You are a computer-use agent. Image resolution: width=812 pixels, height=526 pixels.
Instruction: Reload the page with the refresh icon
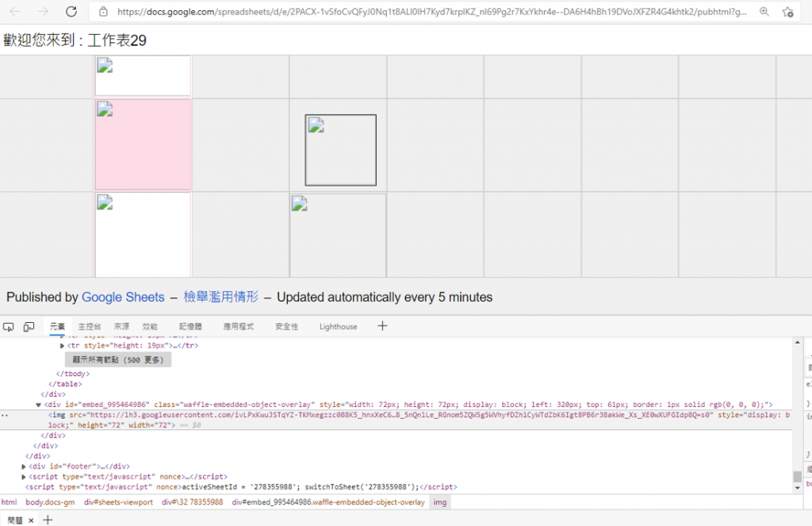pos(71,11)
